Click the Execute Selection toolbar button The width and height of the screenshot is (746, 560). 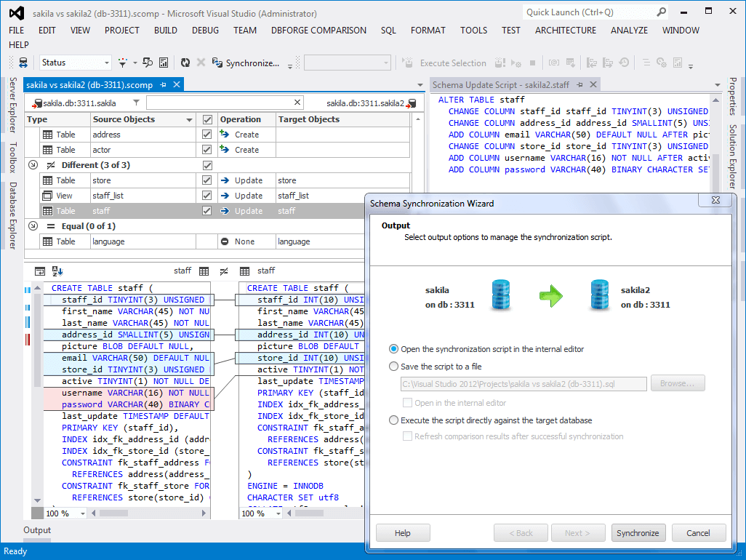[x=444, y=63]
